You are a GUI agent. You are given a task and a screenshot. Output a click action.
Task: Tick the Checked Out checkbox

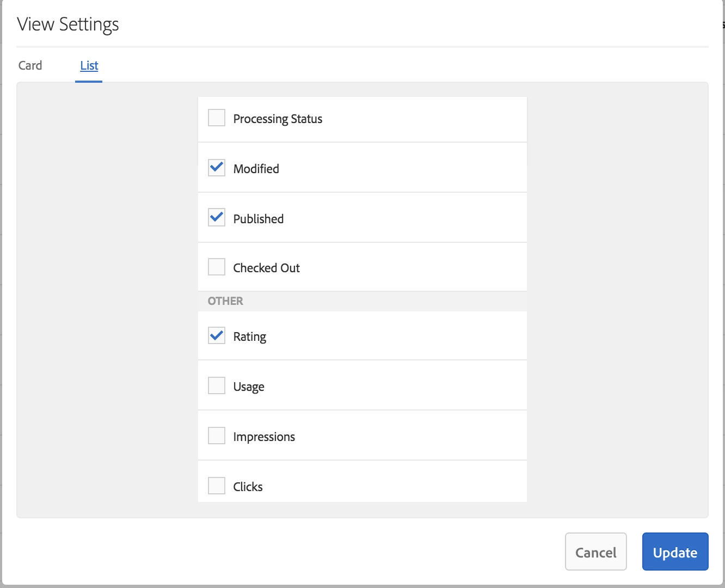pos(217,267)
